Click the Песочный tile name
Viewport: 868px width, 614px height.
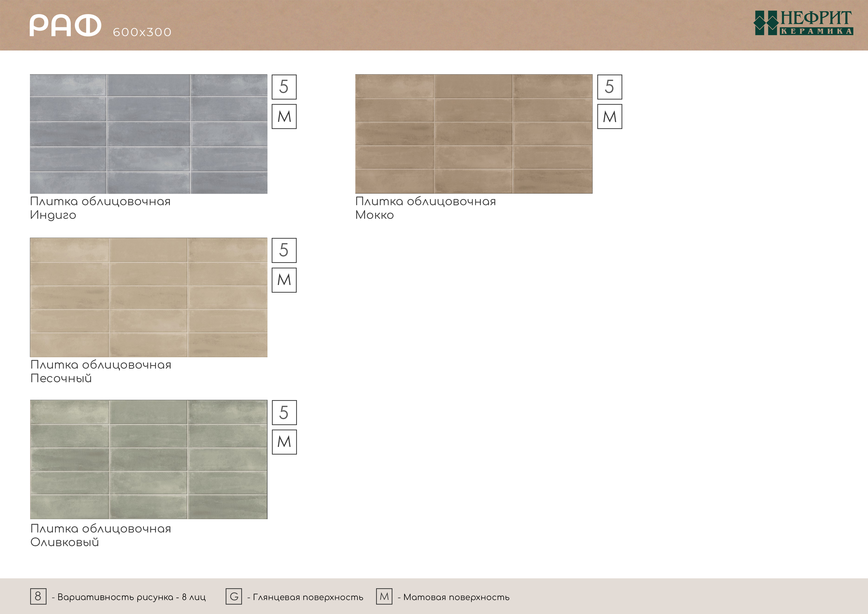coord(61,378)
